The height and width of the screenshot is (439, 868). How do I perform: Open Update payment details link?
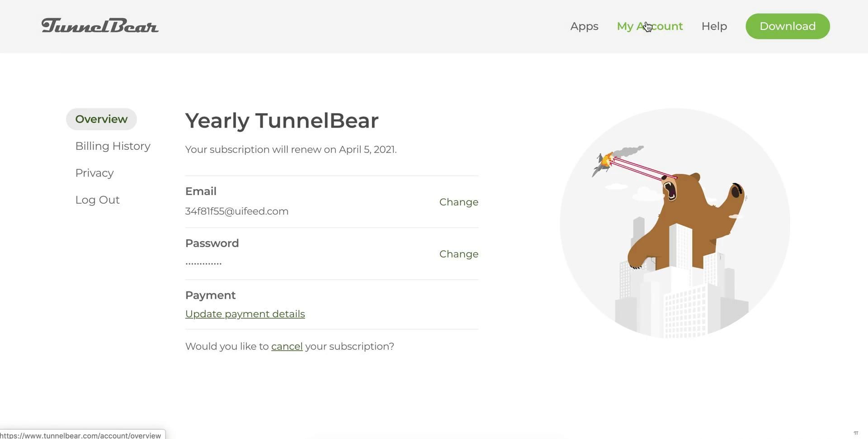click(245, 314)
